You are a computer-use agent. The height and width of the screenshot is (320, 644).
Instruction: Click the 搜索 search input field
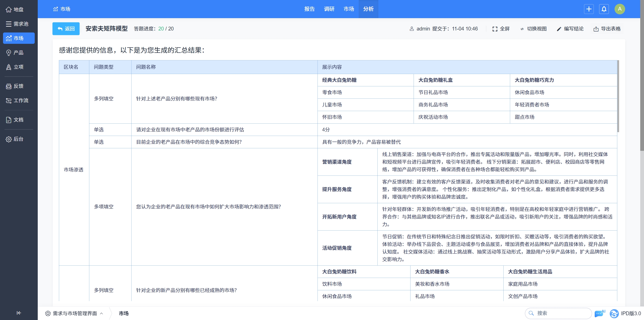pyautogui.click(x=558, y=313)
